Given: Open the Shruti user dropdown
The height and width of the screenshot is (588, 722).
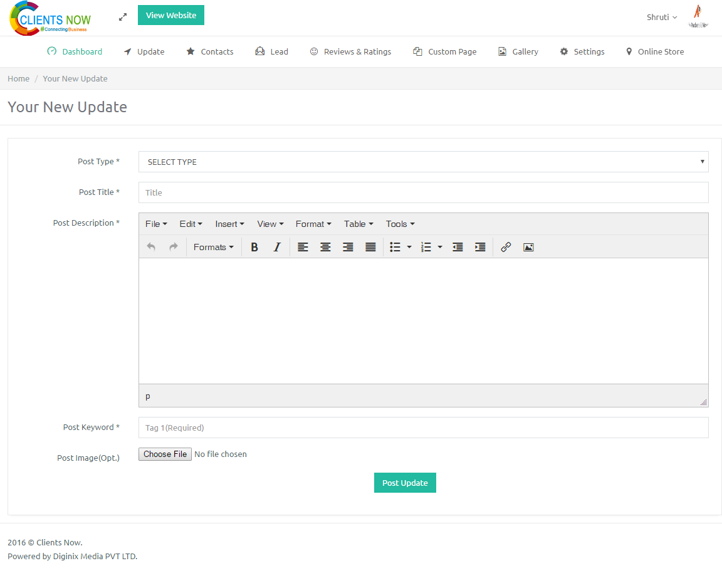Looking at the screenshot, I should [662, 17].
